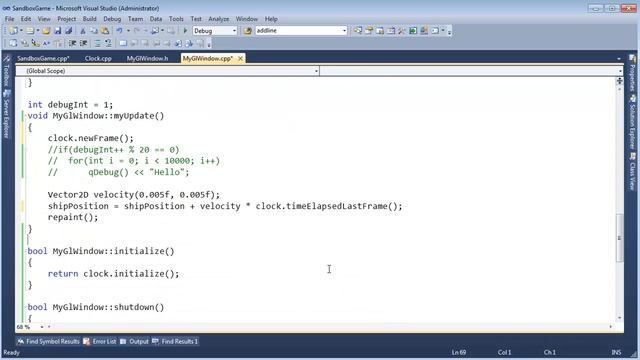Expand the Undo history dropdown arrow

point(128,31)
